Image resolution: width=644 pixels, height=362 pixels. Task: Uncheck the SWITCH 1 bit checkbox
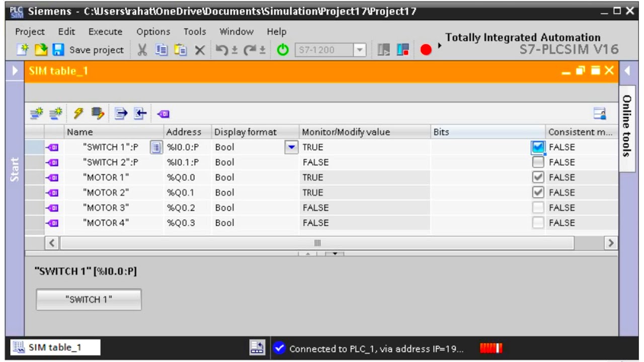(x=538, y=147)
